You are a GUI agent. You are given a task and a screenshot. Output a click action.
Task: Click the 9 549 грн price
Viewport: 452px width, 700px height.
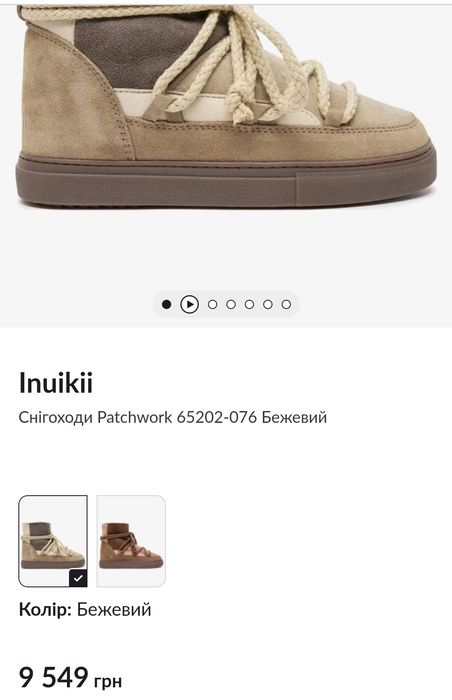click(x=70, y=678)
